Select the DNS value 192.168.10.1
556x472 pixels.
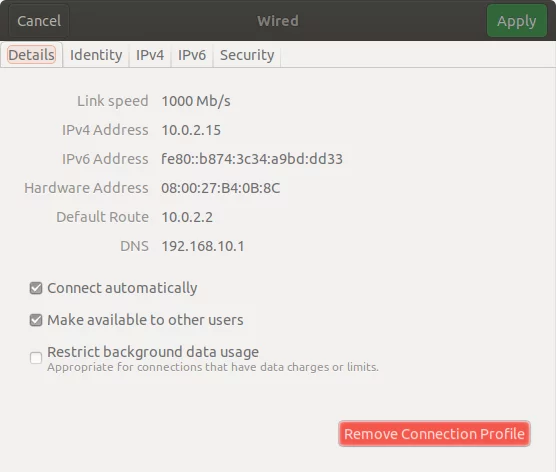click(203, 246)
